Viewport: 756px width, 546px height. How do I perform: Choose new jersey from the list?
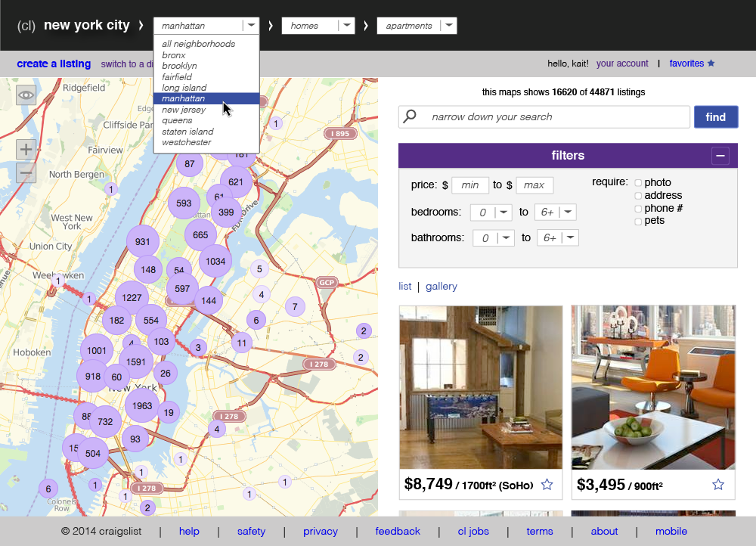pos(184,110)
